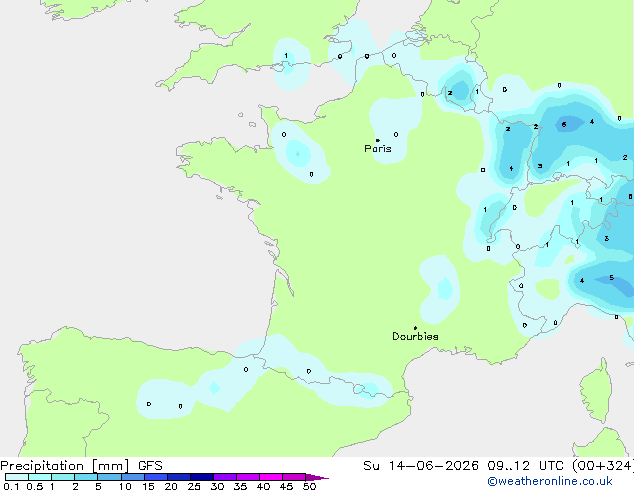Select the 1–2 mm legend swatch
This screenshot has width=634, height=490.
[63, 477]
